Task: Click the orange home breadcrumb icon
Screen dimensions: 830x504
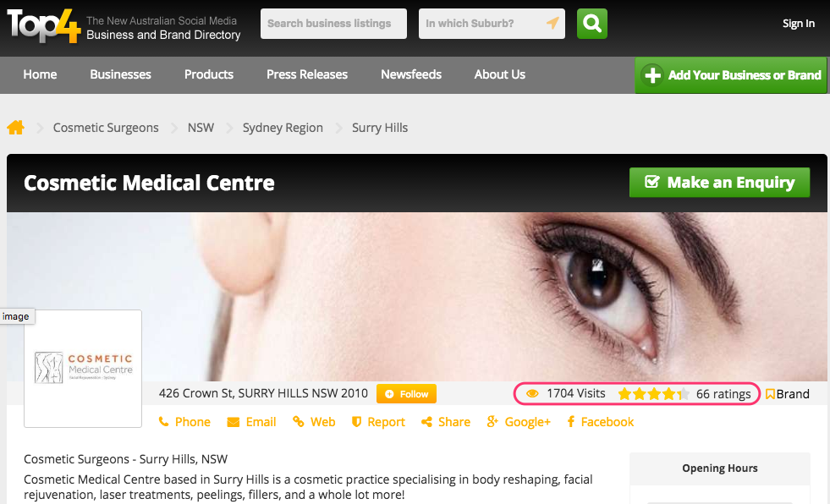Action: click(15, 128)
